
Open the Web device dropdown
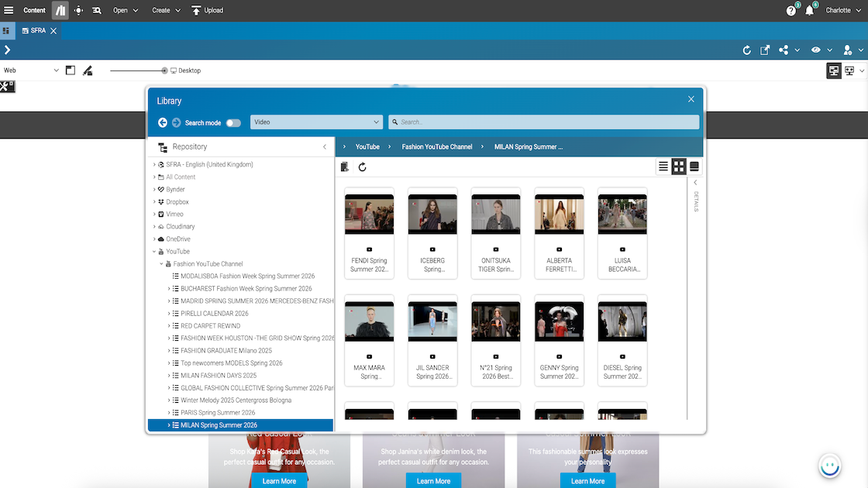coord(31,70)
